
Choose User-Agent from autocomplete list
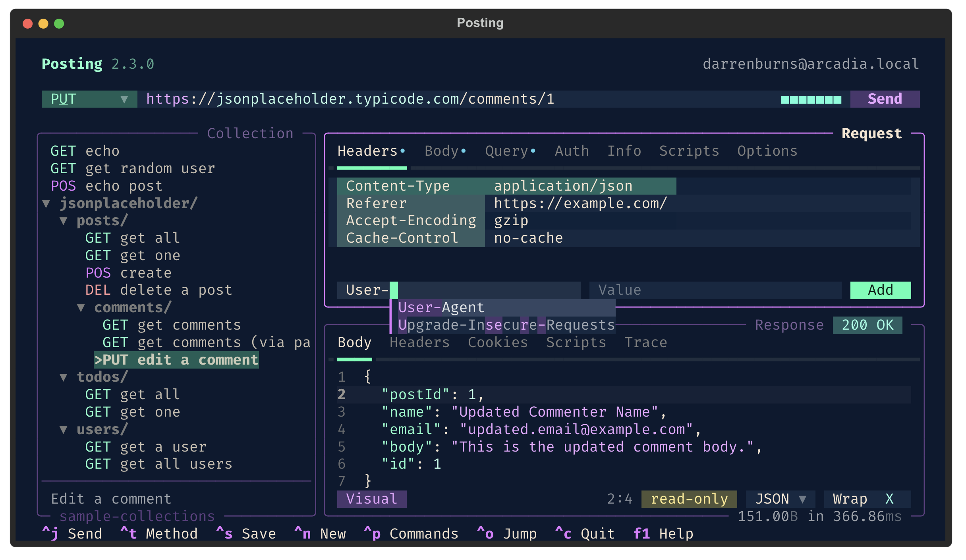click(506, 307)
